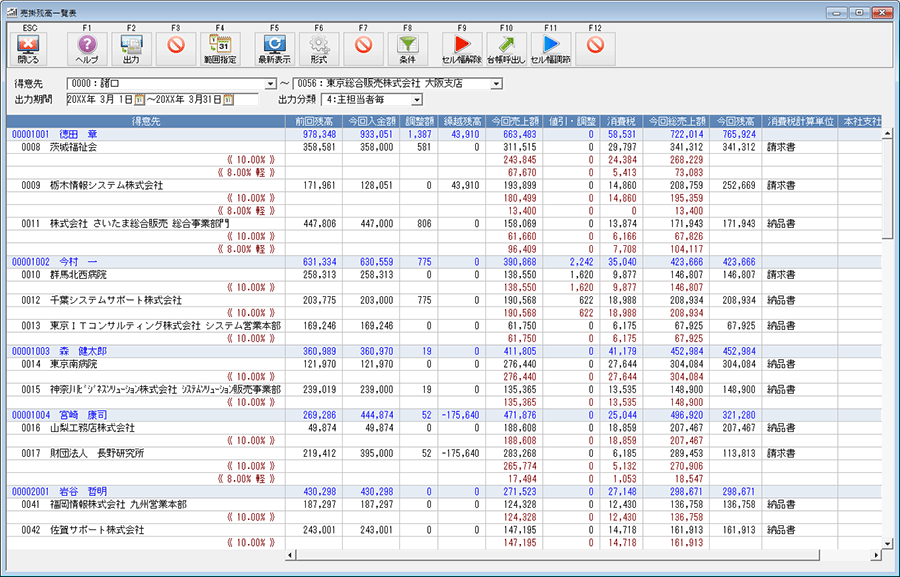Open the 出力分類 dropdown
This screenshot has width=900, height=577.
[417, 100]
